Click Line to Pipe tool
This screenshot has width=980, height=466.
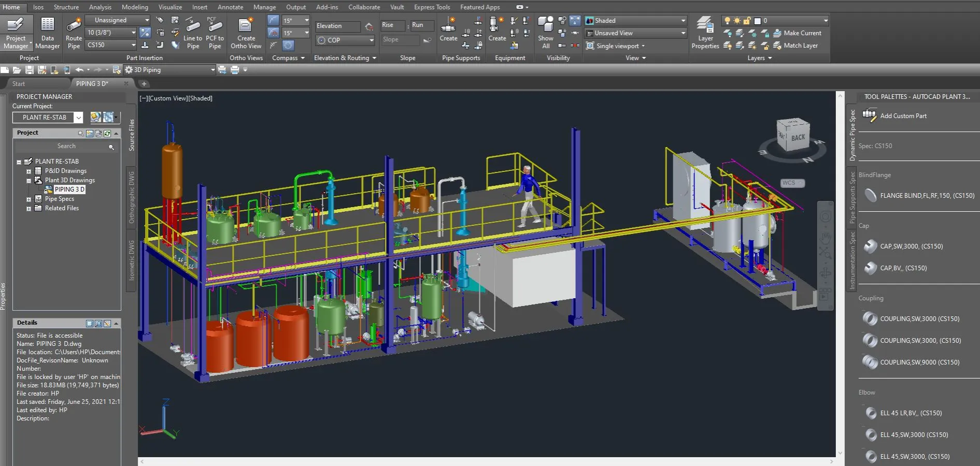[193, 33]
